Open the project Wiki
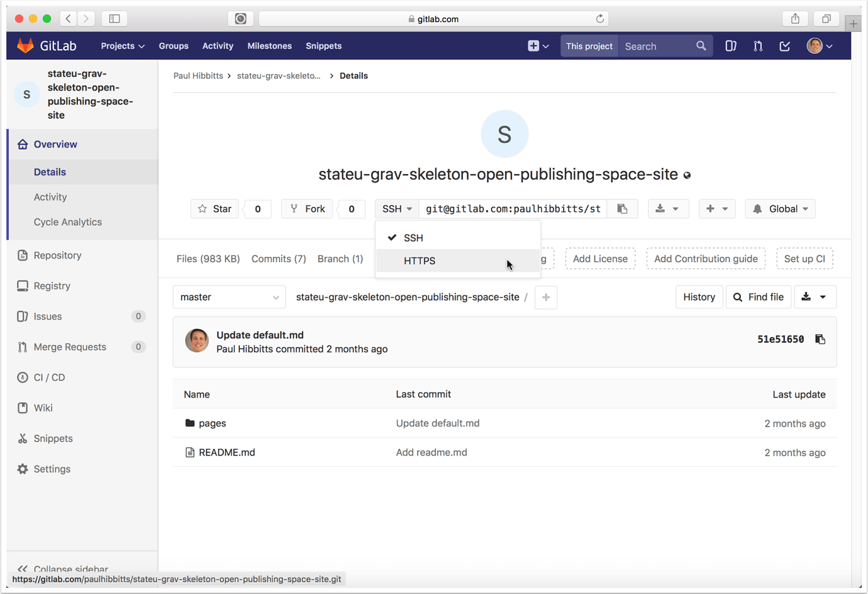The height and width of the screenshot is (594, 868). pos(43,407)
